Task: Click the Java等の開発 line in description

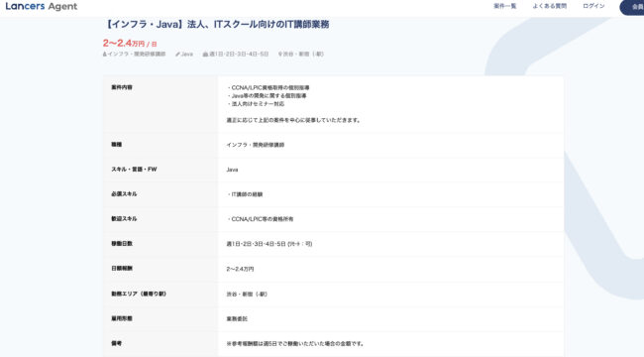Action: pyautogui.click(x=267, y=95)
